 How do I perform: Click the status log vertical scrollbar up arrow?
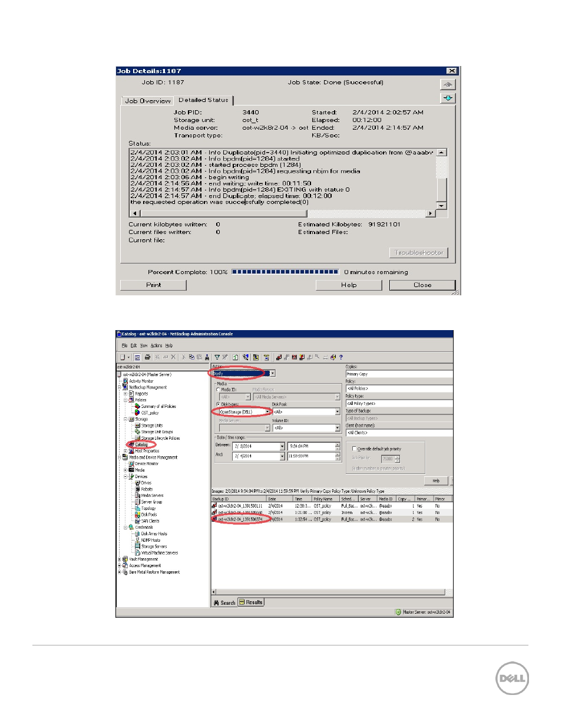click(x=442, y=152)
